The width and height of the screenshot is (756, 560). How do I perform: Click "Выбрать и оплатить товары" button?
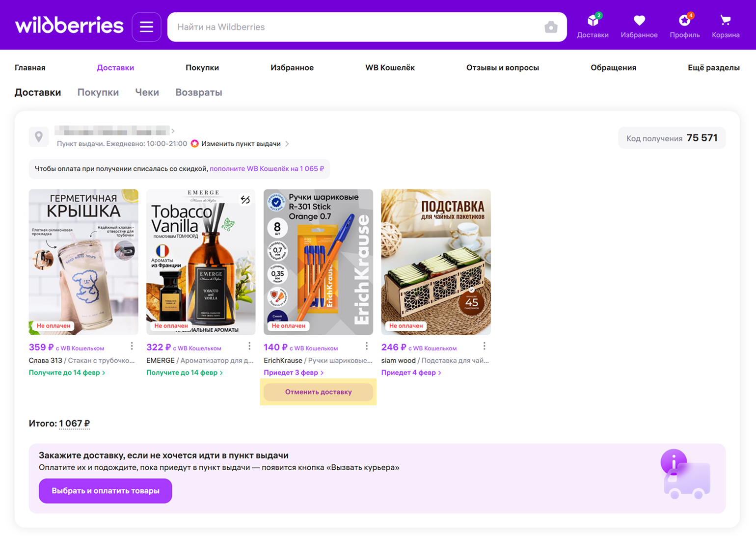pyautogui.click(x=105, y=491)
